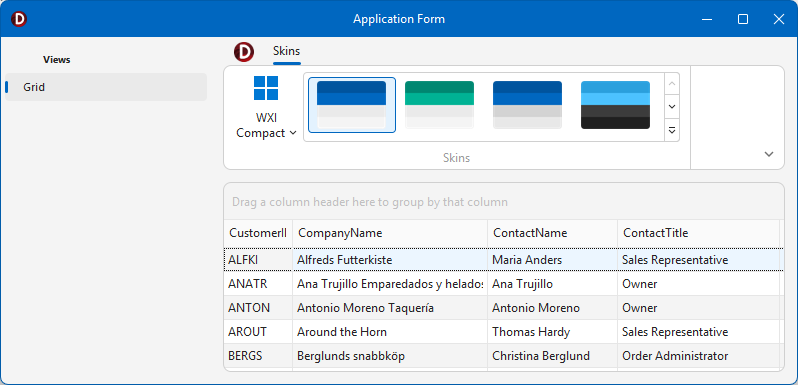Click the Skins group caption label

(x=457, y=158)
